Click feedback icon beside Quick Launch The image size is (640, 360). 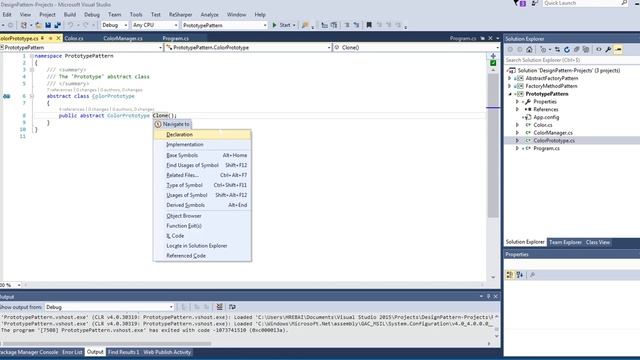(535, 3)
